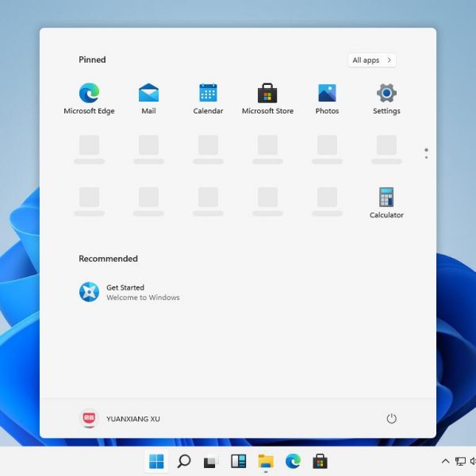
Task: Open Microsoft Edge from pinned apps
Action: [89, 99]
